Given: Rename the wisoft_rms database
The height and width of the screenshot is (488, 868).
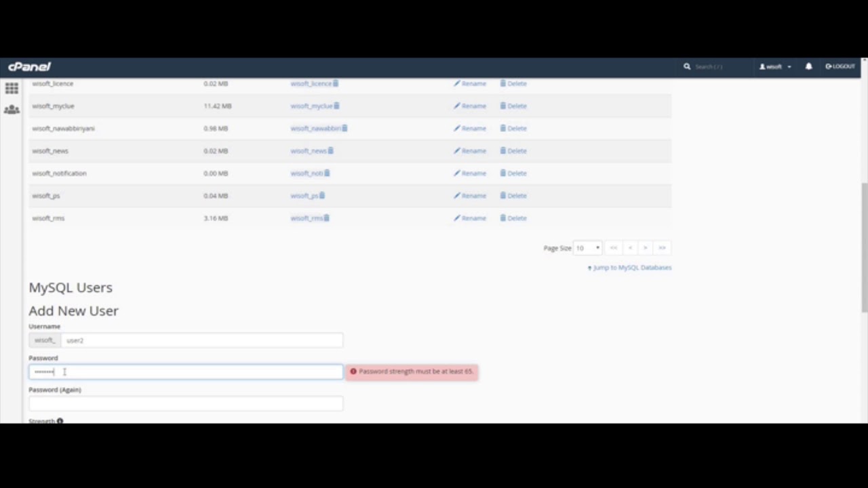Looking at the screenshot, I should tap(470, 218).
